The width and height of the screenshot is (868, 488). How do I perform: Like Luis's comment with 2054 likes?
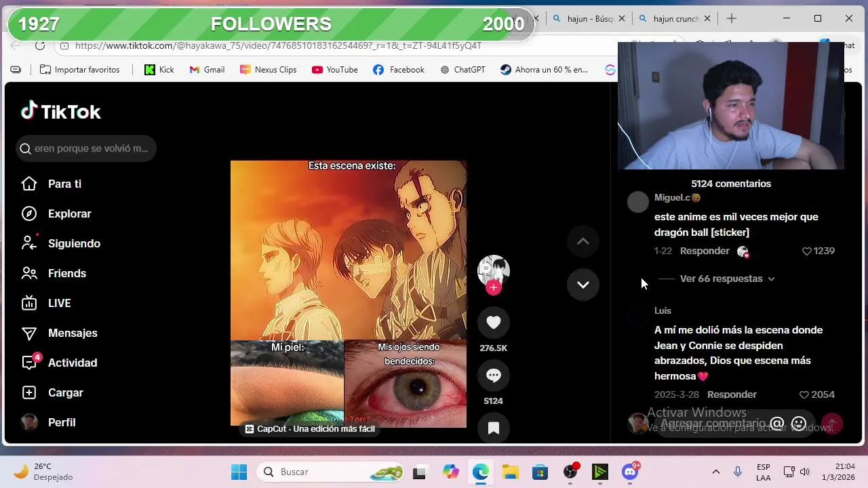tap(816, 394)
